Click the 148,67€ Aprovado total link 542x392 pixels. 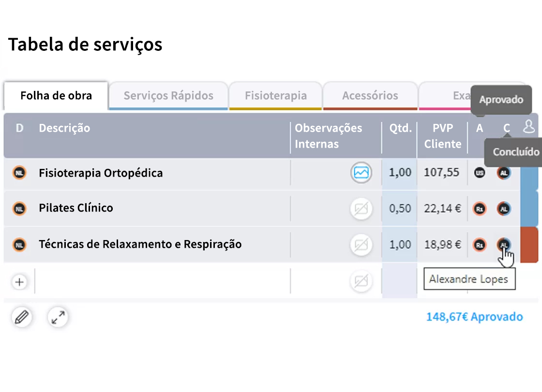(x=474, y=317)
